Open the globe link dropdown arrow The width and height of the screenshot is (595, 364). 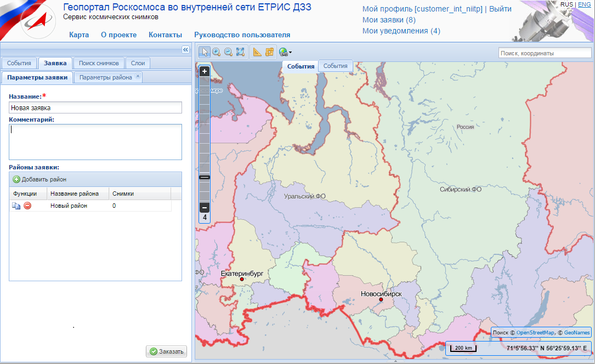290,53
